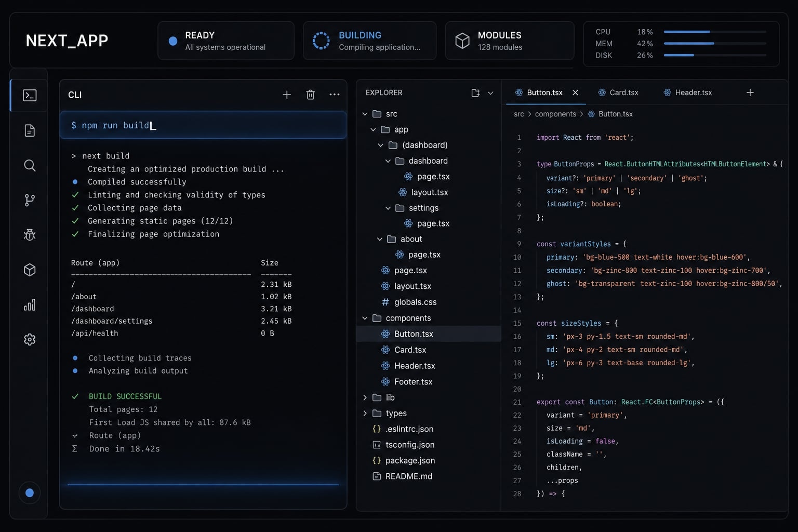Open globals.css in the Explorer tree
Viewport: 798px width, 532px height.
click(x=429, y=302)
